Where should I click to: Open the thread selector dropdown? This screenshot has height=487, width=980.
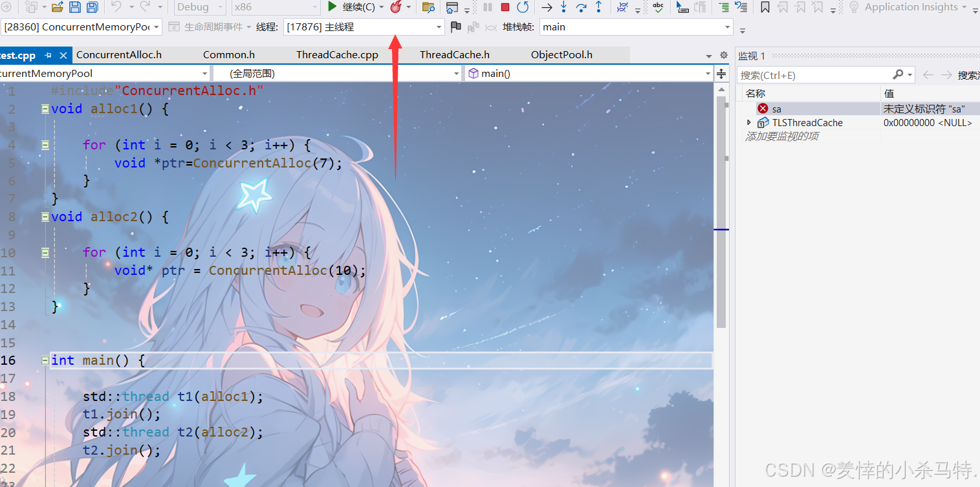(364, 27)
